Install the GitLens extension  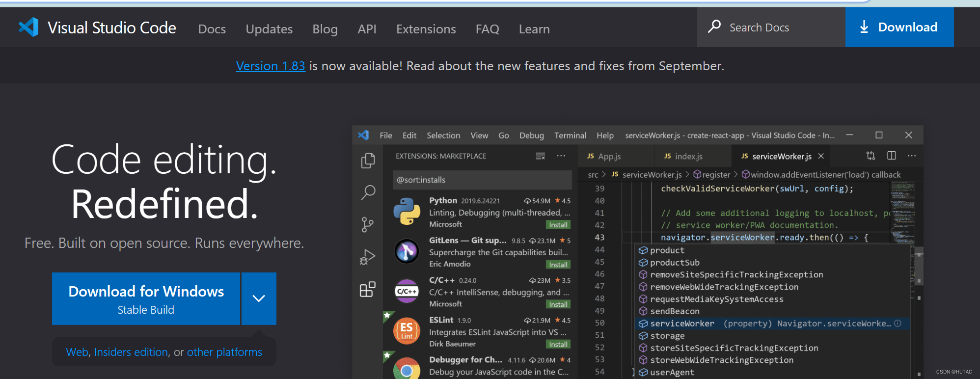[x=558, y=265]
